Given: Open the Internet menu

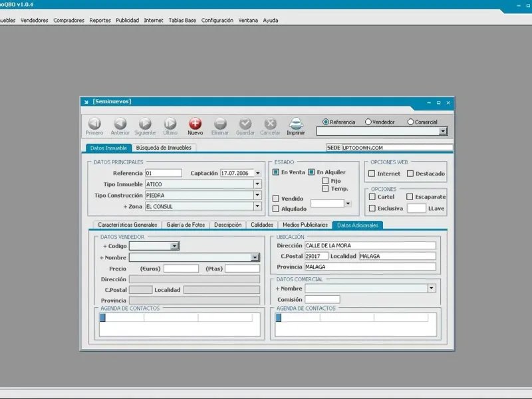Looking at the screenshot, I should (154, 21).
